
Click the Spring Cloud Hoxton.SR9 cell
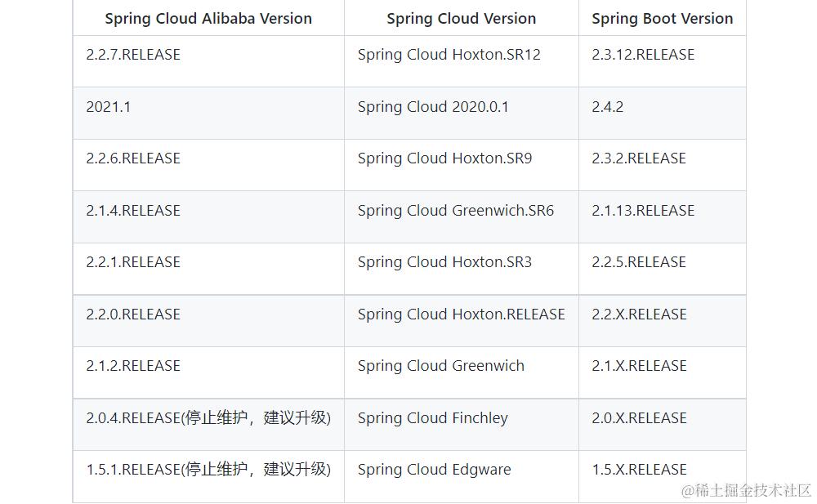444,158
